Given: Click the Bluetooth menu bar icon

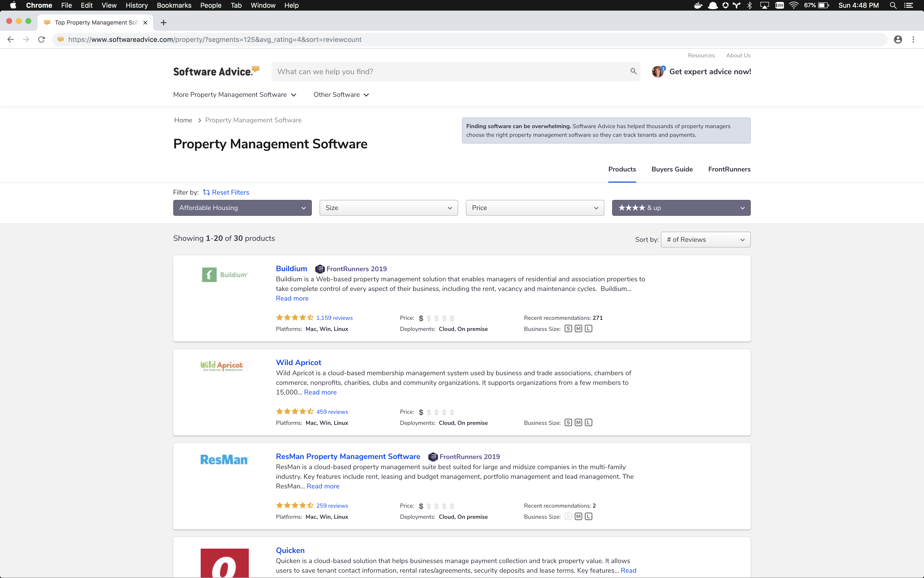Looking at the screenshot, I should coord(750,5).
